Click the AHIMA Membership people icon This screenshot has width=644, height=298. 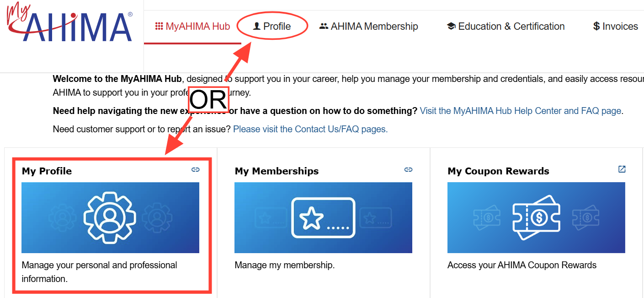pyautogui.click(x=324, y=27)
